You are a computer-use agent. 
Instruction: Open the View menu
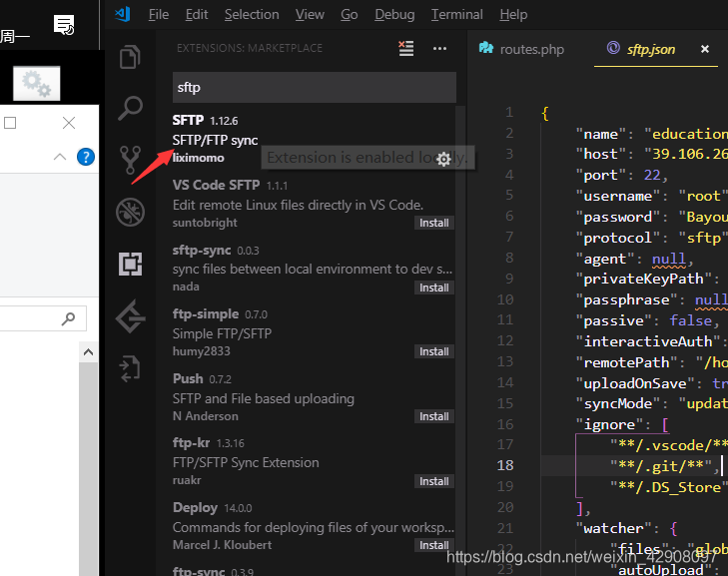click(310, 15)
